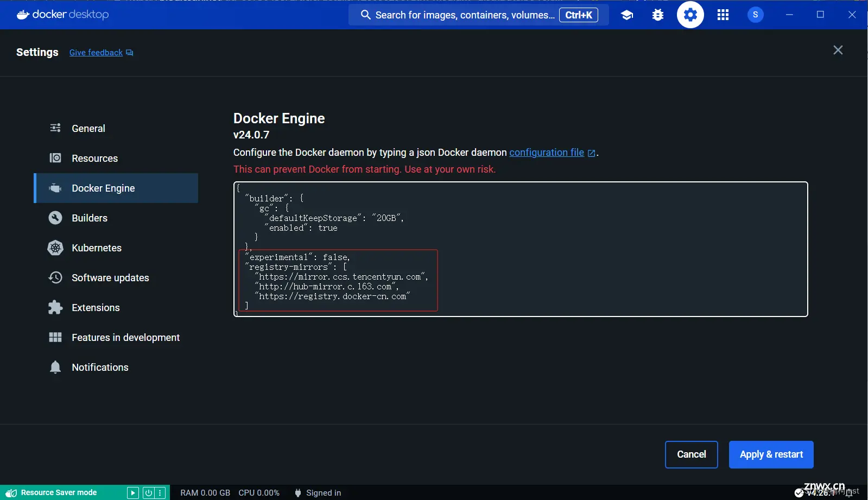Open the Extensions settings tab

point(116,307)
